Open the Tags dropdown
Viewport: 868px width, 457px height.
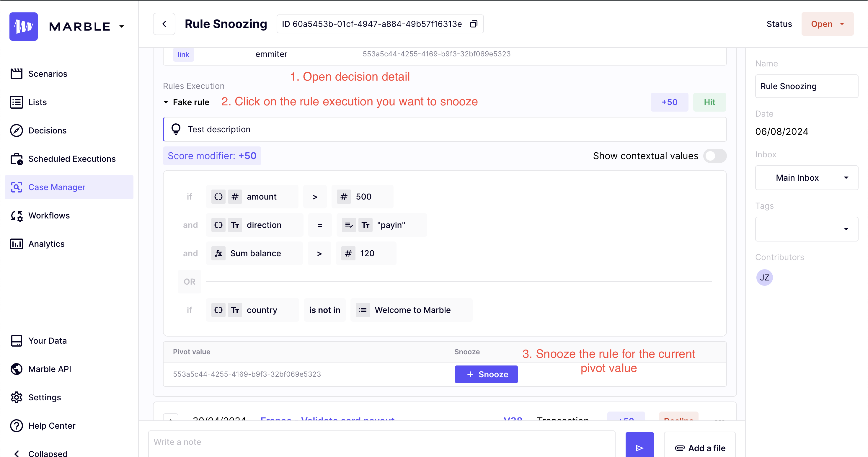(806, 229)
